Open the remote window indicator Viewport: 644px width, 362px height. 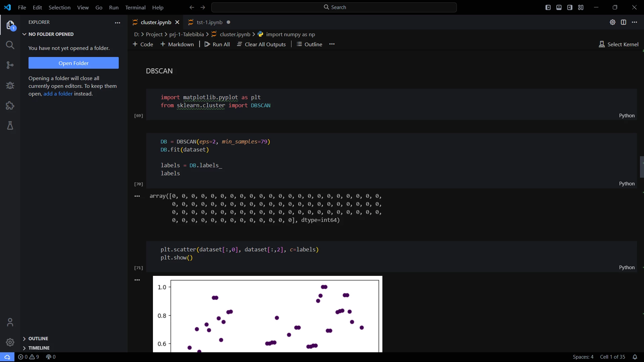[x=7, y=357]
